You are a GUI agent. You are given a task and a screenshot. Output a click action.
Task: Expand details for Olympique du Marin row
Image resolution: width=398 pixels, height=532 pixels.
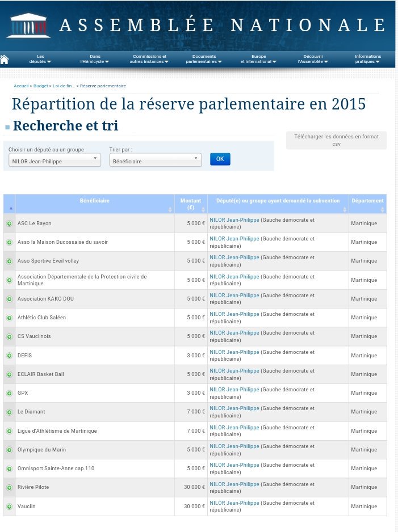(10, 450)
